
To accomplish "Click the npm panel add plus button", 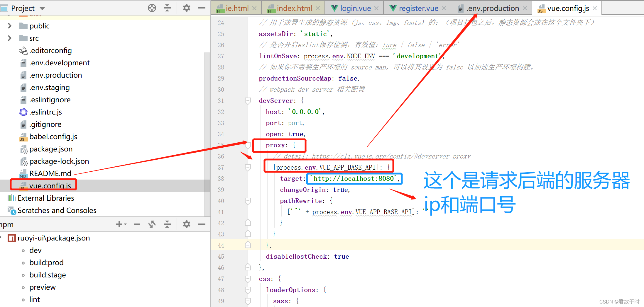I will point(119,224).
